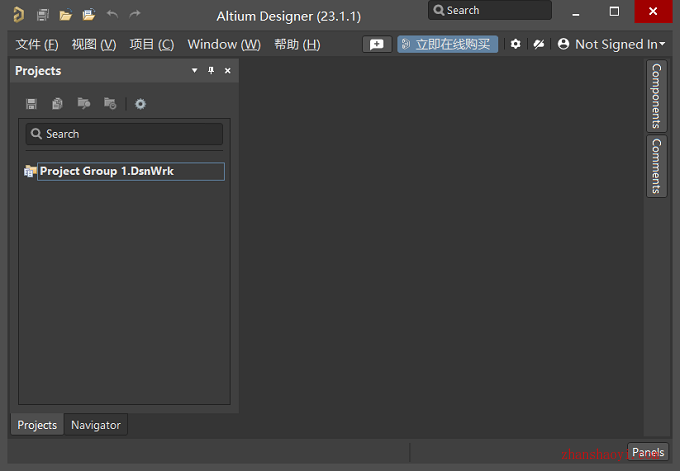Open the Projects panel options dropdown arrow
This screenshot has height=471, width=680.
[194, 70]
